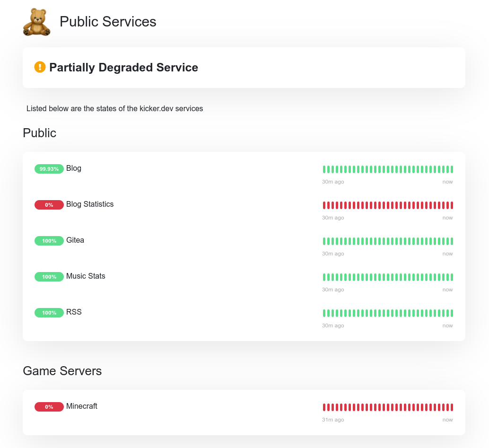Open the Blog service entry

[x=74, y=168]
